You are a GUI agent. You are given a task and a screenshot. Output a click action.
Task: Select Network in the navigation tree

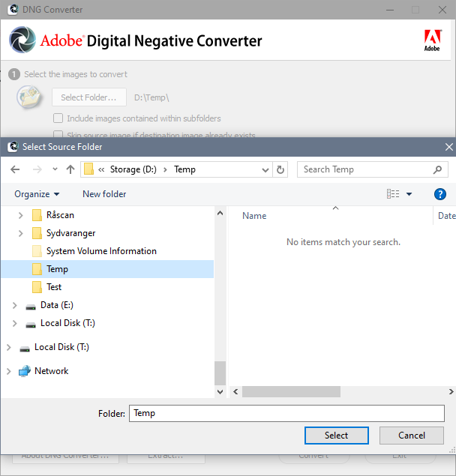pos(51,371)
